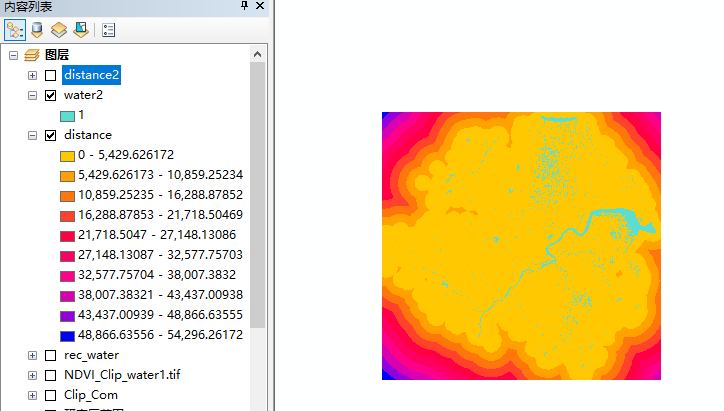Collapse the top-level layers group
Viewport: 724px width, 411px height.
(13, 55)
